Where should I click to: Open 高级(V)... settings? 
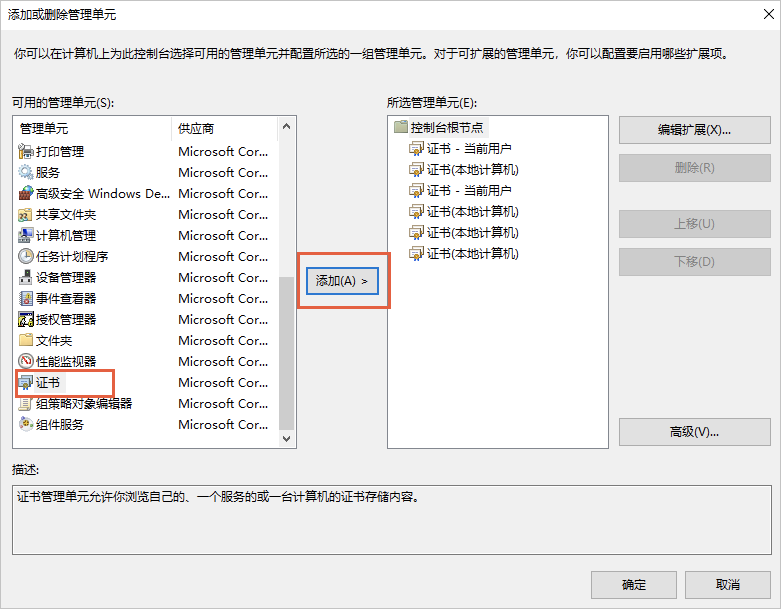click(x=694, y=432)
